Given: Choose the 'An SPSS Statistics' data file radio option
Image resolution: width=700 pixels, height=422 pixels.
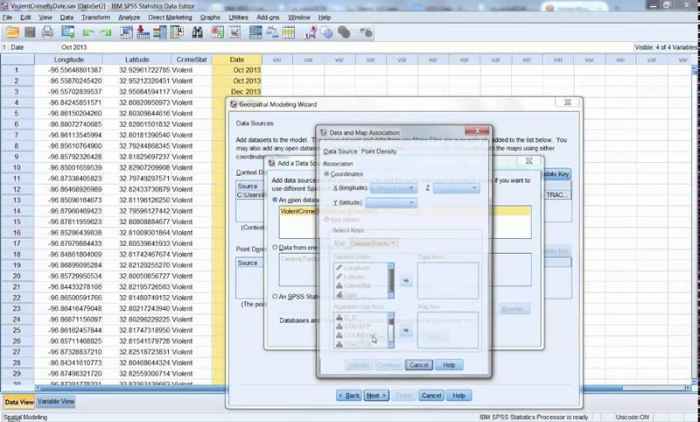Looking at the screenshot, I should click(276, 297).
